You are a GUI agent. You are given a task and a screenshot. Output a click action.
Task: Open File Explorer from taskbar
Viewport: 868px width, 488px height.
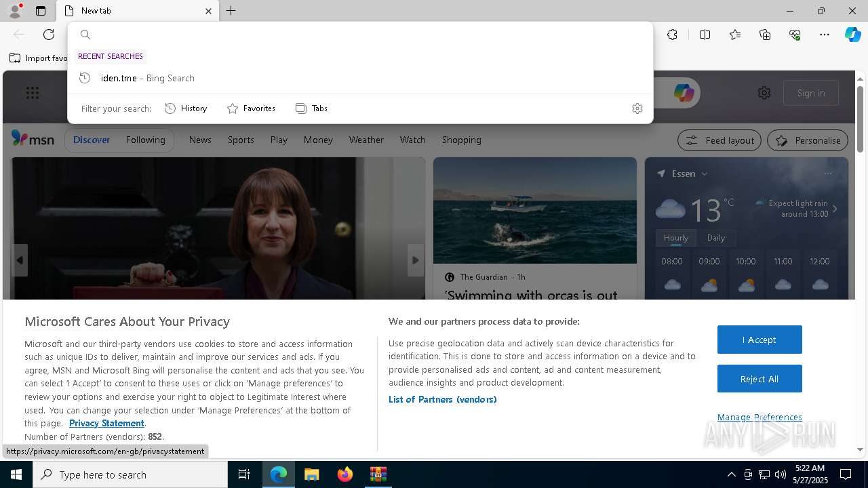[311, 474]
